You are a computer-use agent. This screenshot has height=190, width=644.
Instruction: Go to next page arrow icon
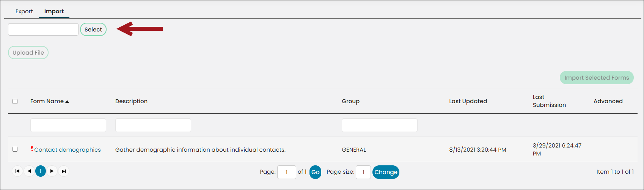pos(52,171)
